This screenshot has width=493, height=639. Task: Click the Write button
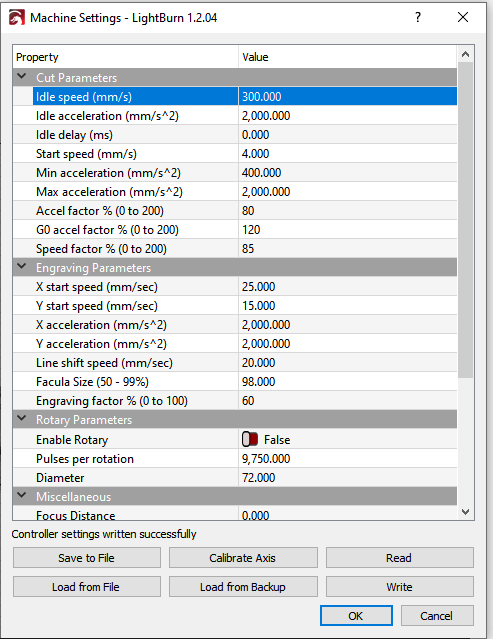click(x=400, y=586)
